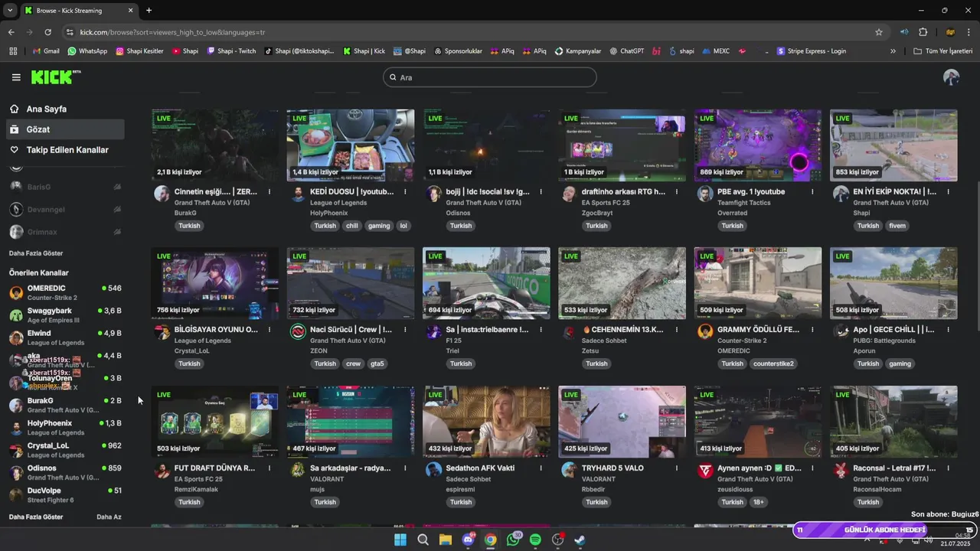Open Sedathon AFK Vakti stream thumbnail

(x=486, y=422)
